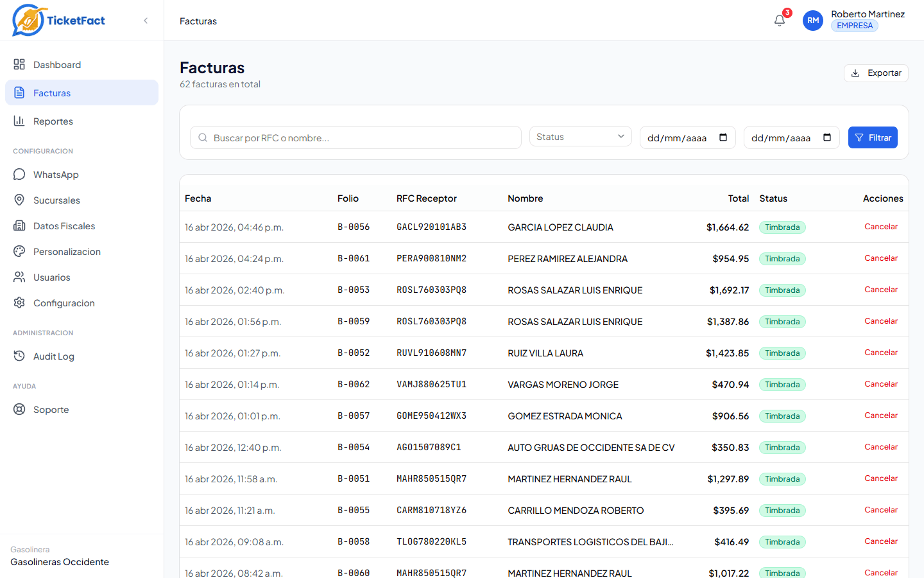Image resolution: width=924 pixels, height=578 pixels.
Task: Go to Dashboard in the sidebar
Action: tap(57, 65)
